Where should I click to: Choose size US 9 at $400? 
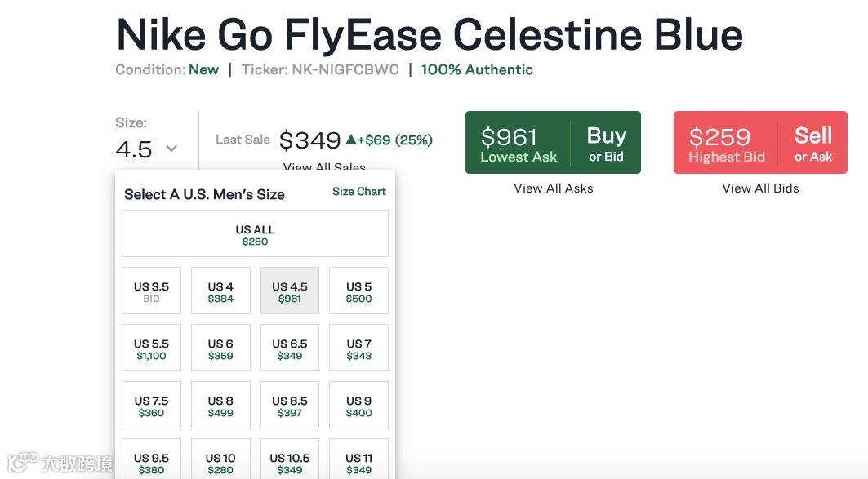[358, 406]
